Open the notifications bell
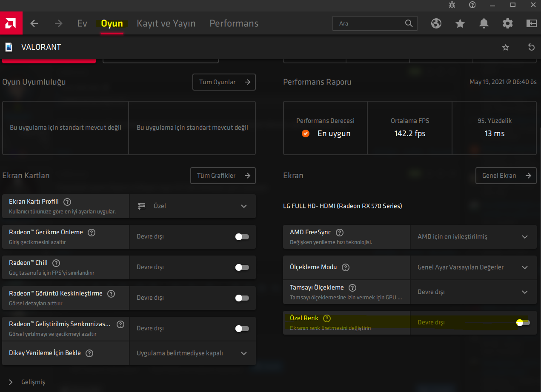Viewport: 541px width, 392px height. (x=484, y=23)
